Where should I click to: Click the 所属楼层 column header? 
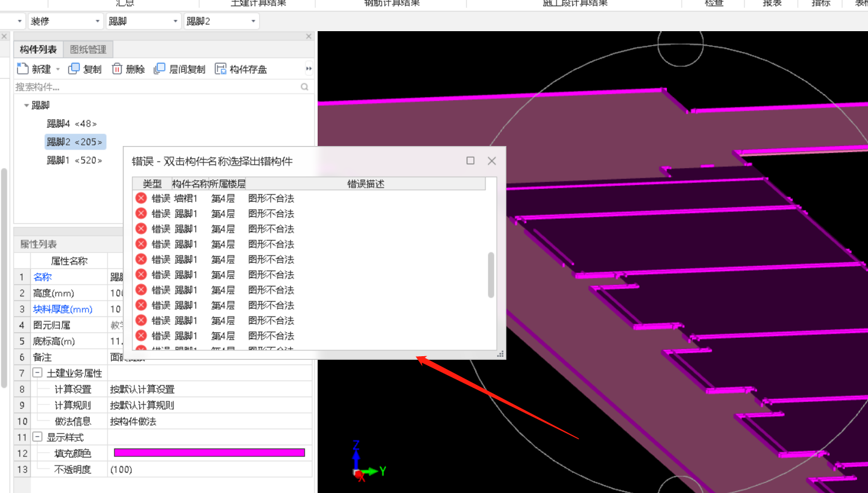(x=227, y=183)
